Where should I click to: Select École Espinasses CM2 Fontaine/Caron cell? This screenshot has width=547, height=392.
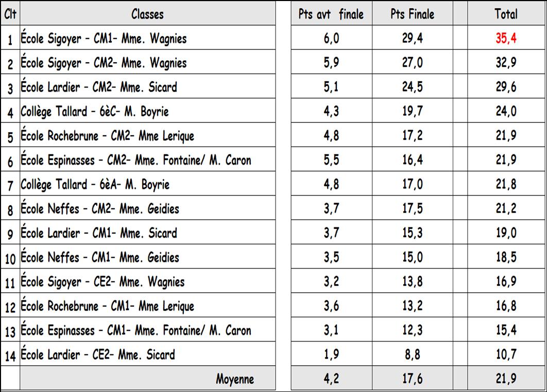pos(147,159)
